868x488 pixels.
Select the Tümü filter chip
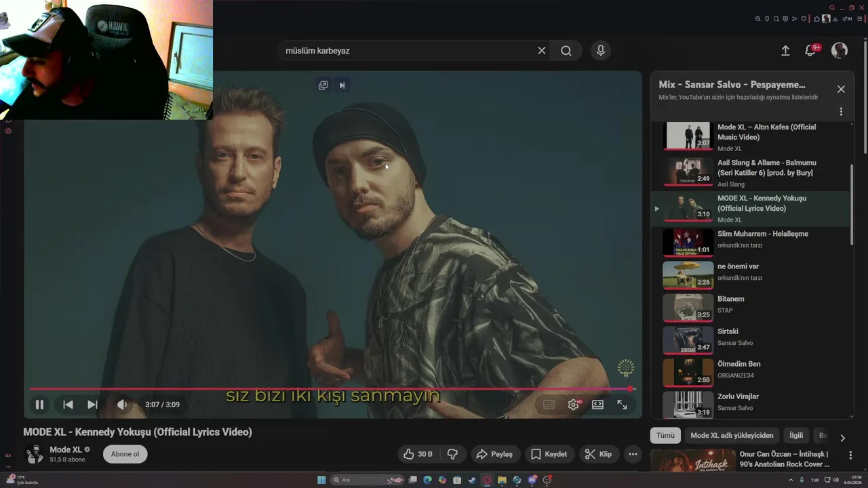click(665, 436)
